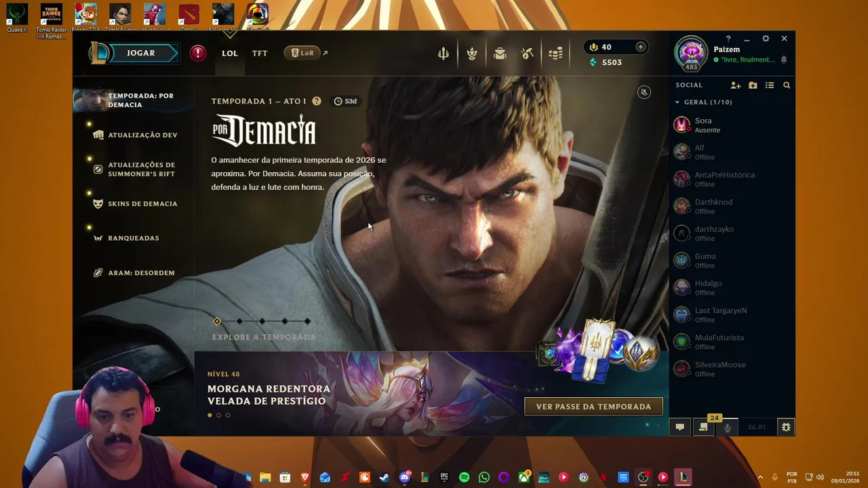The image size is (868, 488).
Task: Click last season timeline diamond marker
Action: (x=307, y=321)
